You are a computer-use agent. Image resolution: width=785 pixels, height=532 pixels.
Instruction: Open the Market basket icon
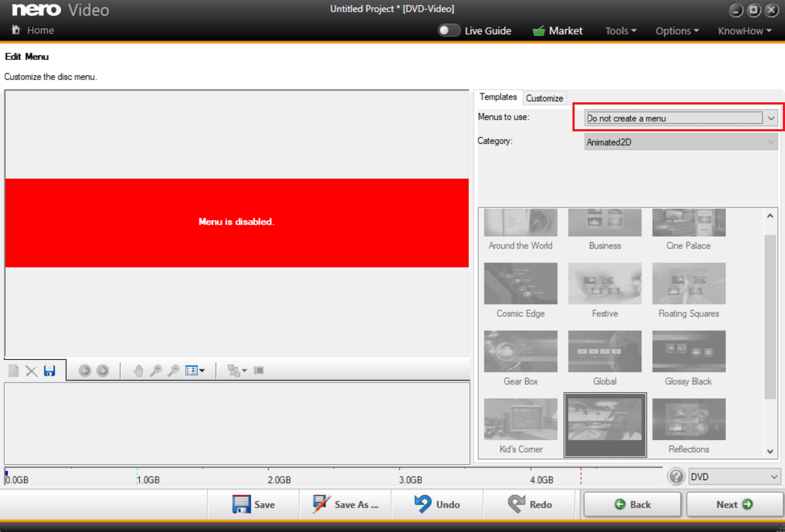pos(538,31)
